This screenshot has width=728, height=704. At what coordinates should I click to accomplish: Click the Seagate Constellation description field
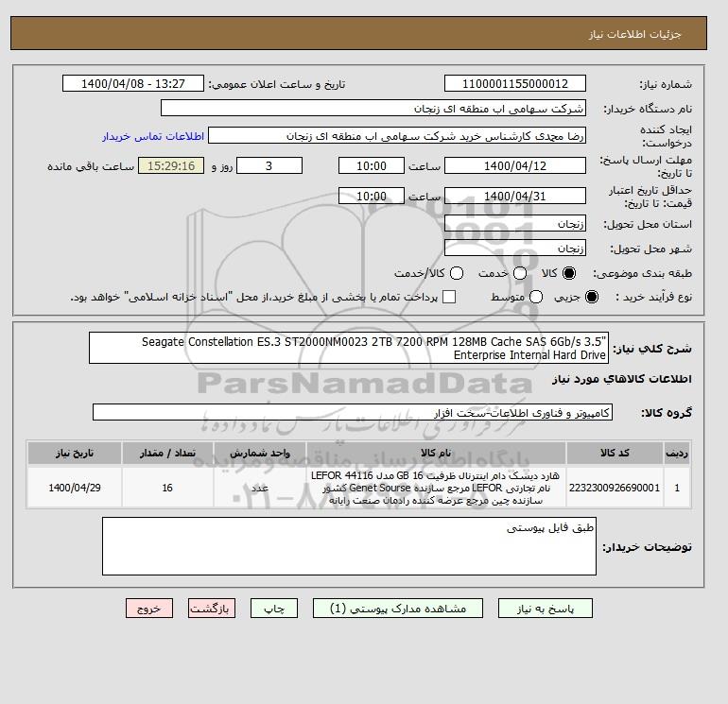349,348
